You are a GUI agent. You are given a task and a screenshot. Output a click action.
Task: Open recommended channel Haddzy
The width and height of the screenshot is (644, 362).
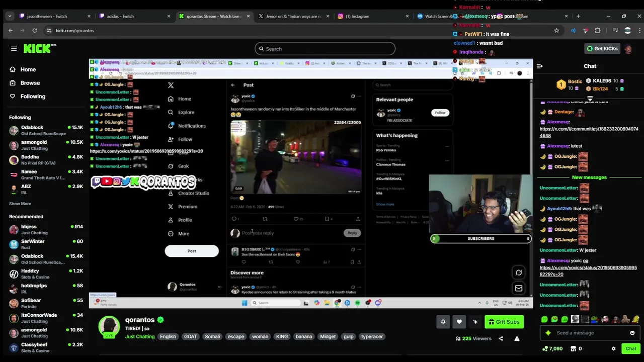click(46, 274)
